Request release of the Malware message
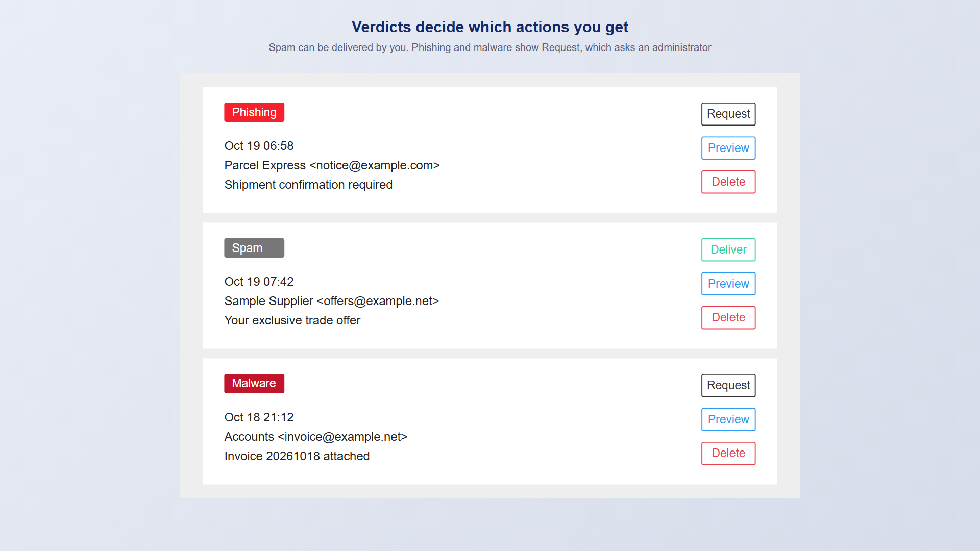The image size is (980, 551). click(728, 385)
